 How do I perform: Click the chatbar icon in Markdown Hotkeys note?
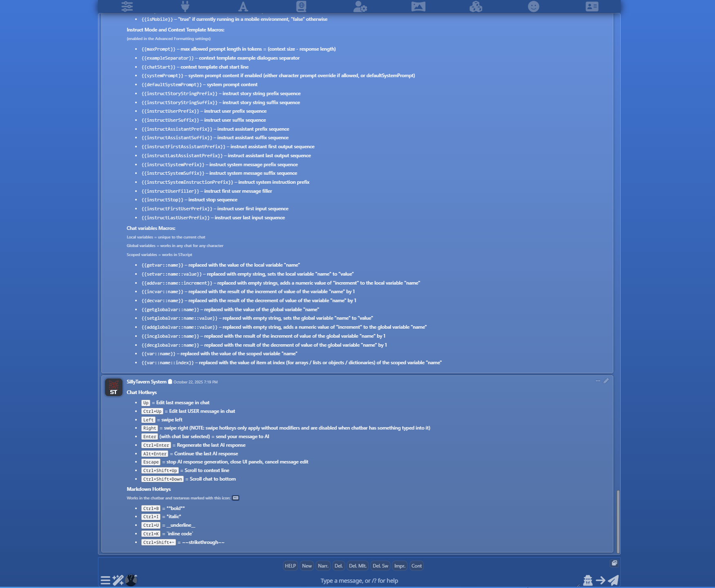click(x=236, y=498)
